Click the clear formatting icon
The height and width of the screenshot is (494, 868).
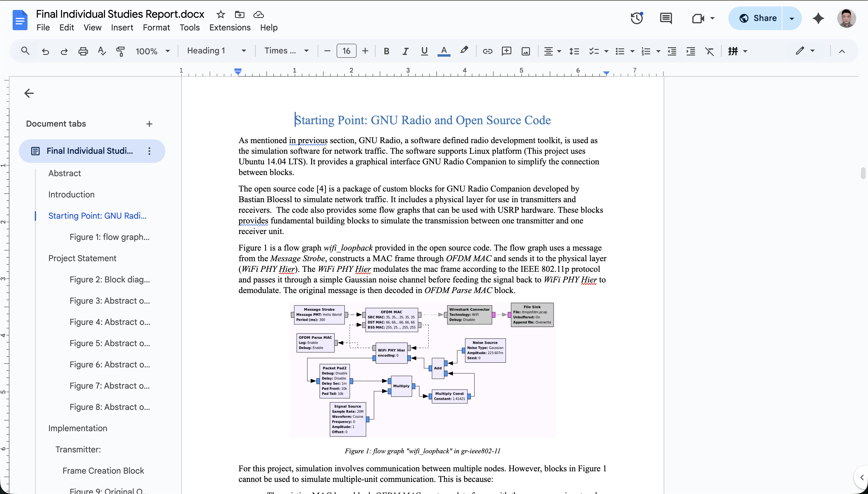pos(709,51)
